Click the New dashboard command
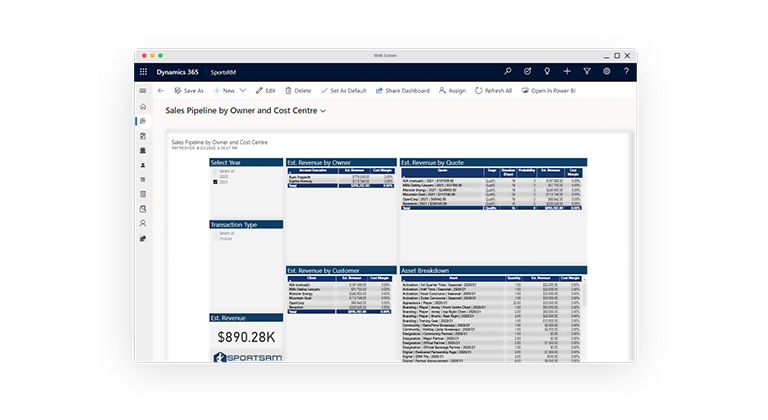This screenshot has width=768, height=420. (224, 91)
